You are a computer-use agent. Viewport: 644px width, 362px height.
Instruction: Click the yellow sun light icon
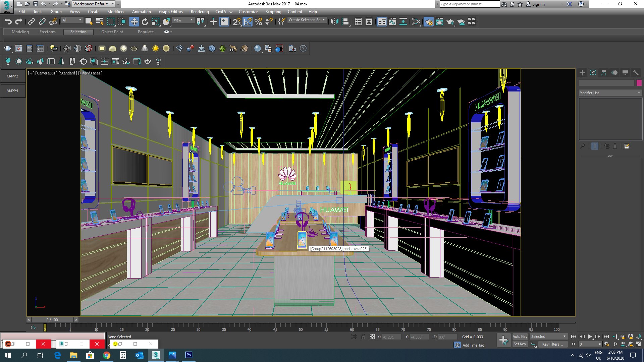pos(155,49)
